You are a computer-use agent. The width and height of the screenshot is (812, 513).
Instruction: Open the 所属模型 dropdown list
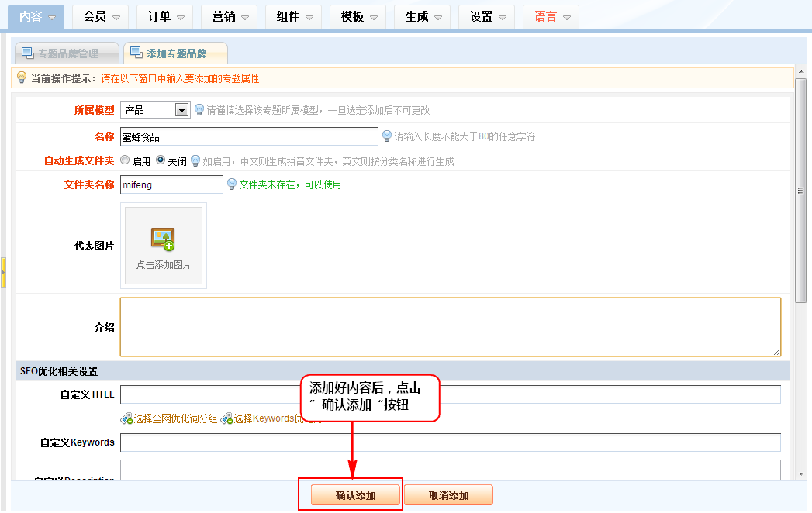click(x=181, y=110)
